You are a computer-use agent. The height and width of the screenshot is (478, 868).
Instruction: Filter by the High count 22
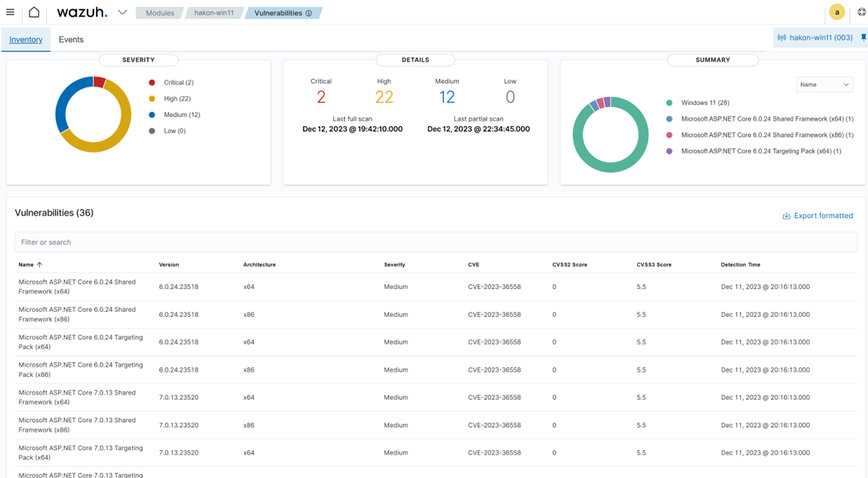point(384,97)
